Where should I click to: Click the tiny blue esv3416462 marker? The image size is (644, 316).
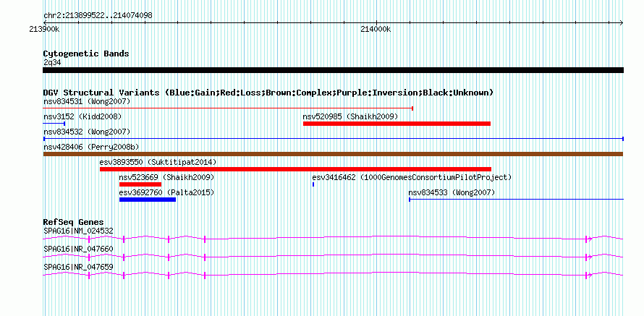[x=313, y=184]
